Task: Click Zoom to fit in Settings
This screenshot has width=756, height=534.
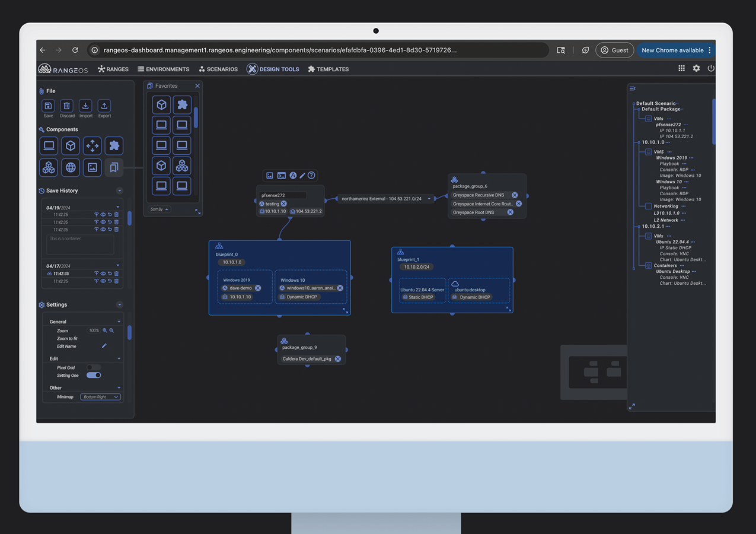Action: (x=67, y=338)
